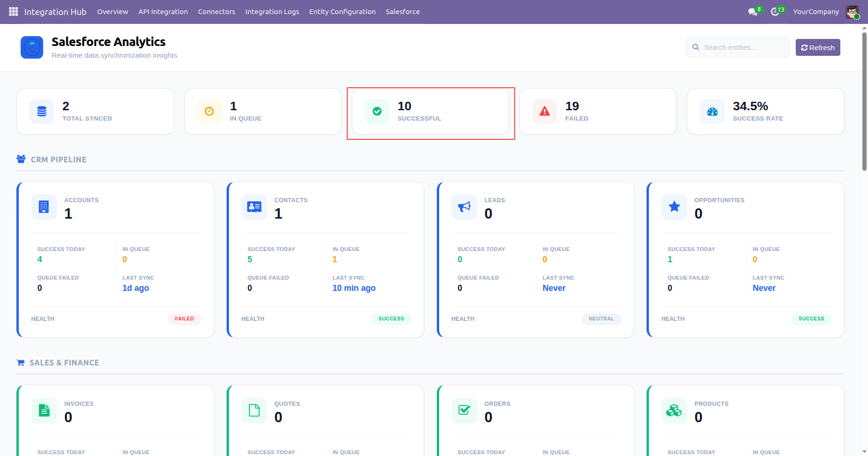Click the TOTAL SYNCED label

coord(87,119)
